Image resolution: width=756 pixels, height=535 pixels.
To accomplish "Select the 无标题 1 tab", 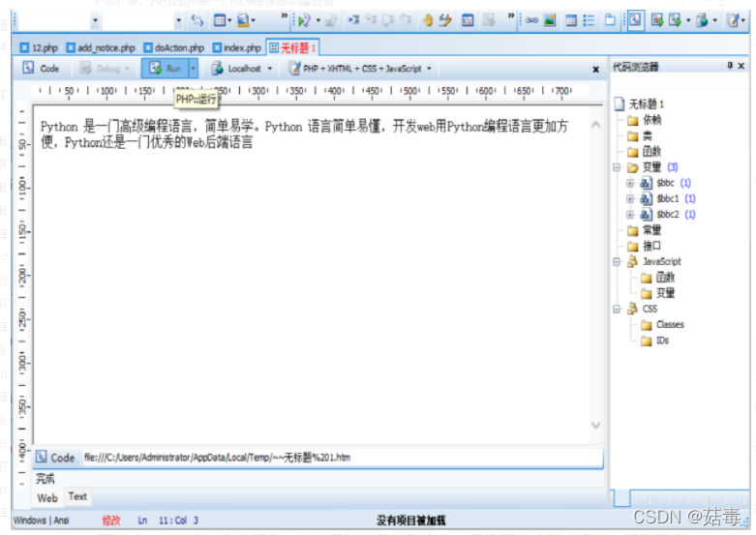I will click(292, 47).
